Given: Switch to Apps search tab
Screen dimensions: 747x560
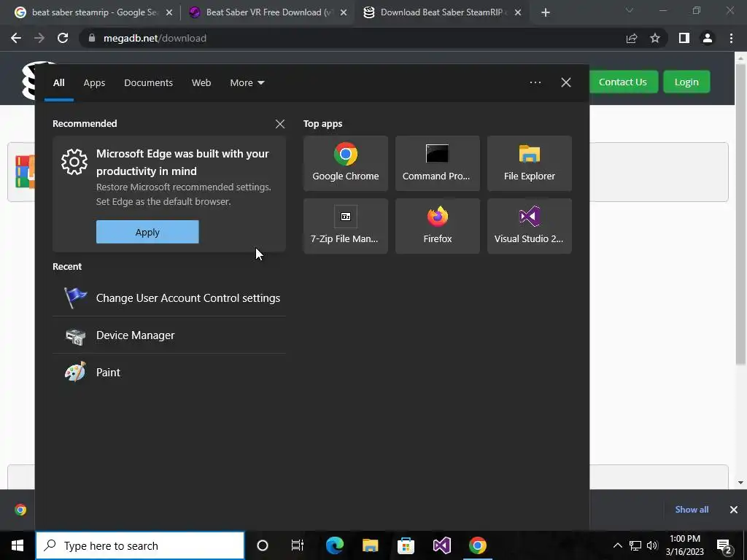Looking at the screenshot, I should click(94, 83).
